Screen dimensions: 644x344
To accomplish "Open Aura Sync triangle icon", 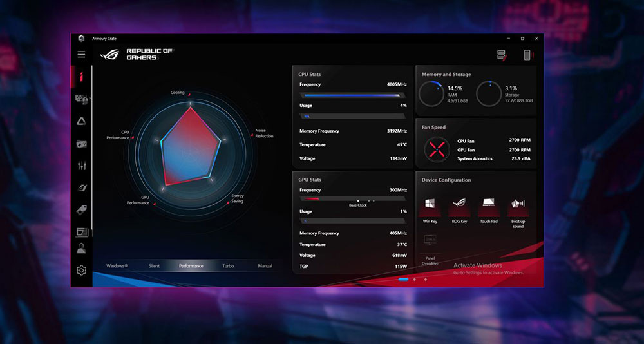I will pos(81,121).
